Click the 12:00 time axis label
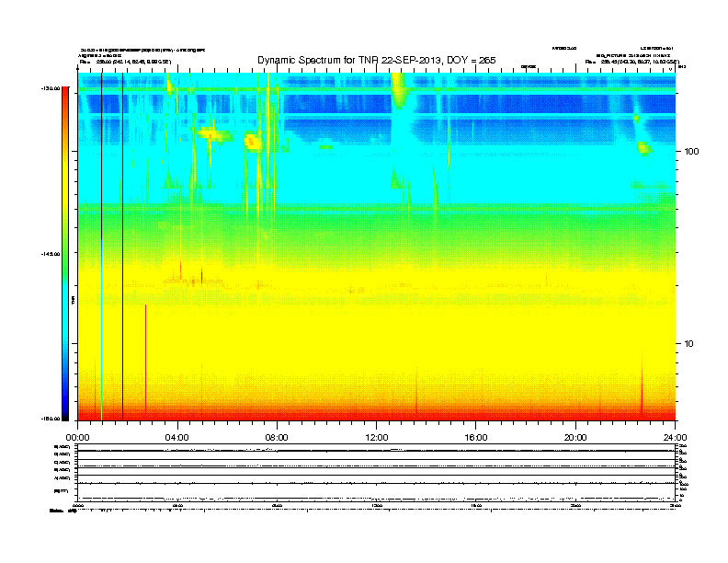Screen dimensions: 728x563 click(377, 438)
